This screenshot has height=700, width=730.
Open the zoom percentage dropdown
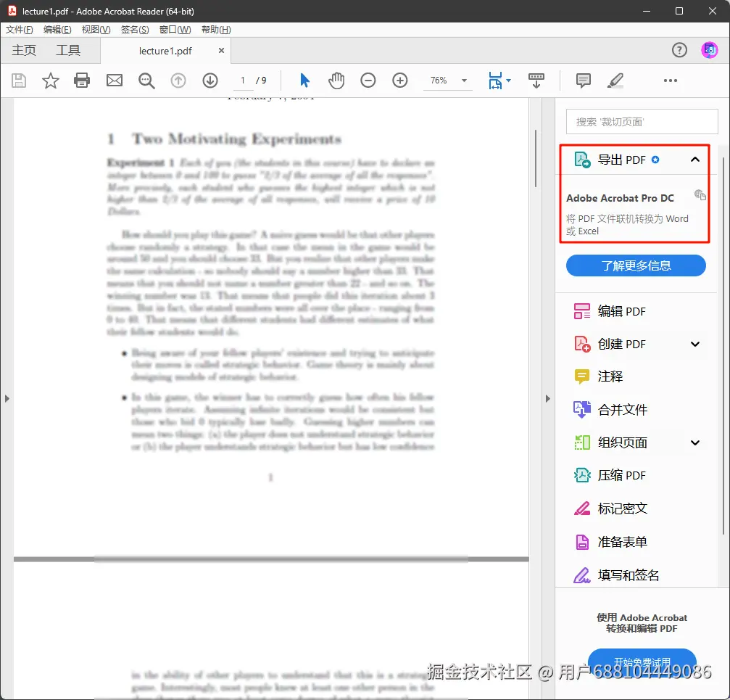point(463,81)
